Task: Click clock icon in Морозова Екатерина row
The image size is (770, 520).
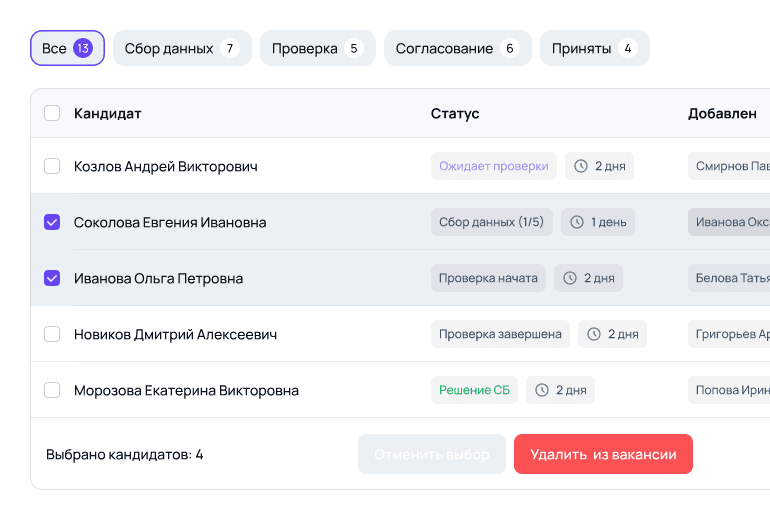Action: pos(542,390)
